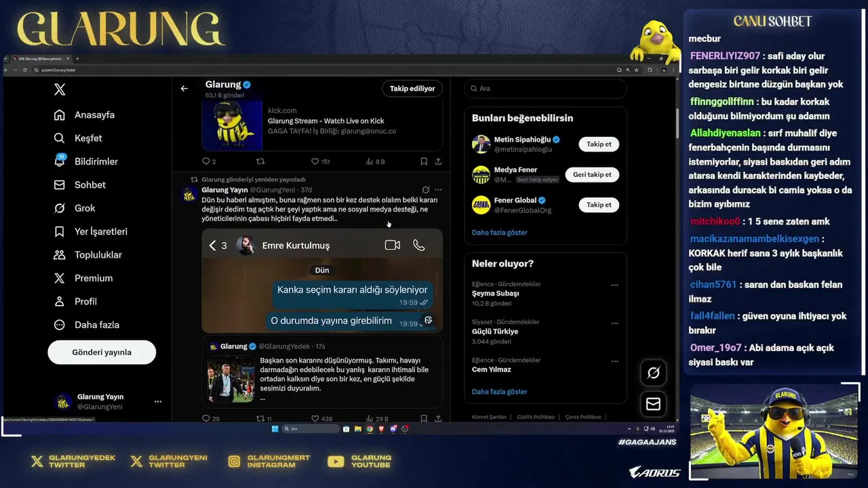This screenshot has height=488, width=868.
Task: Open options dots for Şeyma Subaşı trend
Action: [614, 285]
